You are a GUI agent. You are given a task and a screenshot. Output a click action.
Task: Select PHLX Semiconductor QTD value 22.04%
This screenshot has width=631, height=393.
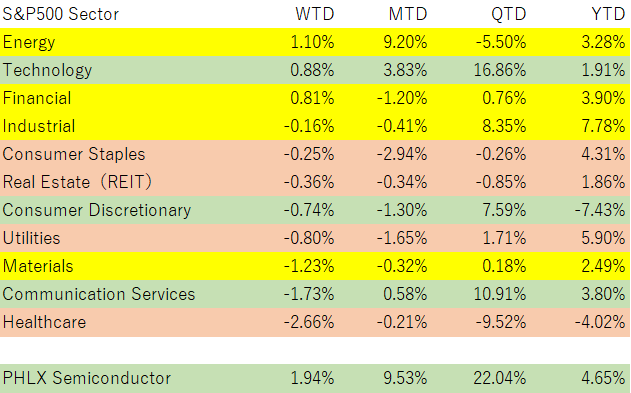click(500, 378)
